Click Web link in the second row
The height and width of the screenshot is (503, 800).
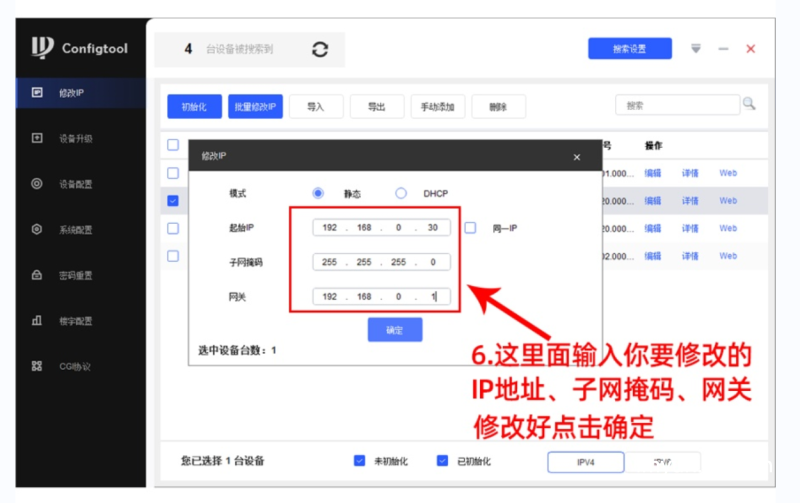click(728, 200)
